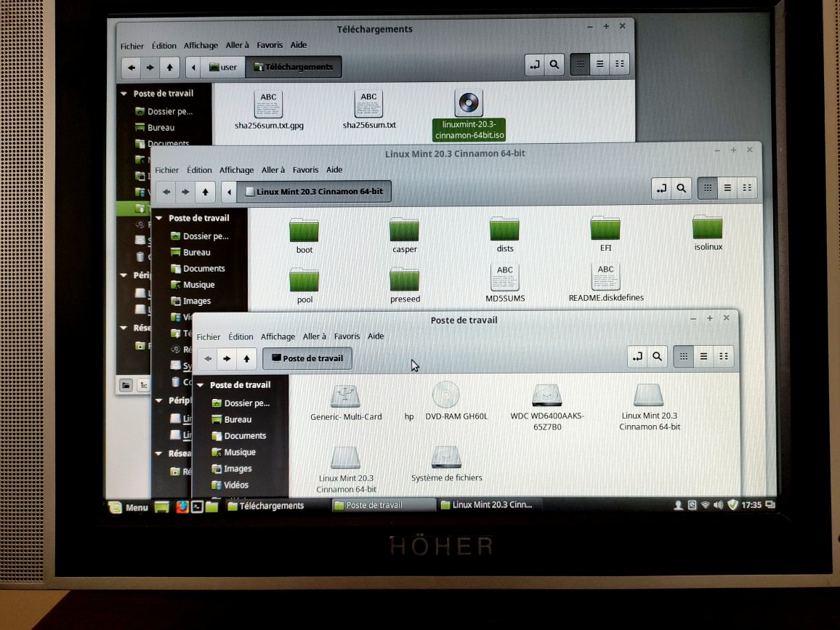
Task: Open the EFI folder
Action: pyautogui.click(x=605, y=233)
